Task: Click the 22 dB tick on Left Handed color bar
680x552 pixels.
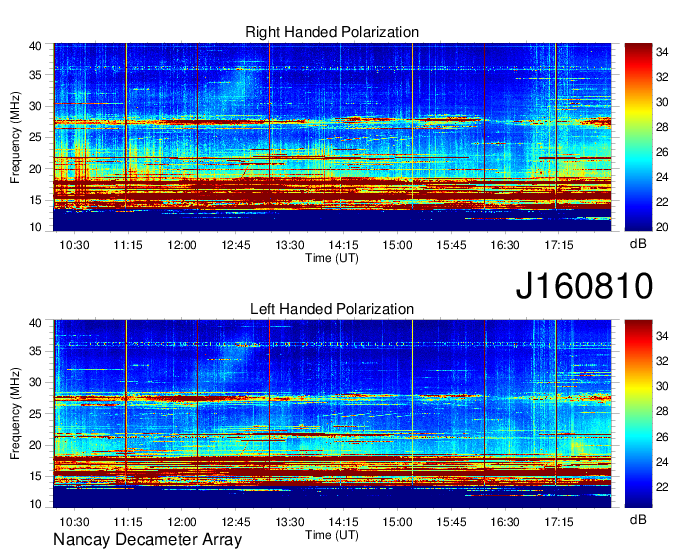Action: tap(662, 487)
